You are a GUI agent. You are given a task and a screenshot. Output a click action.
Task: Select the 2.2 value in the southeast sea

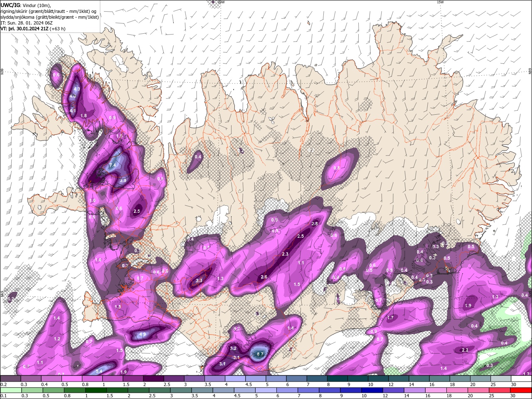[465, 350]
